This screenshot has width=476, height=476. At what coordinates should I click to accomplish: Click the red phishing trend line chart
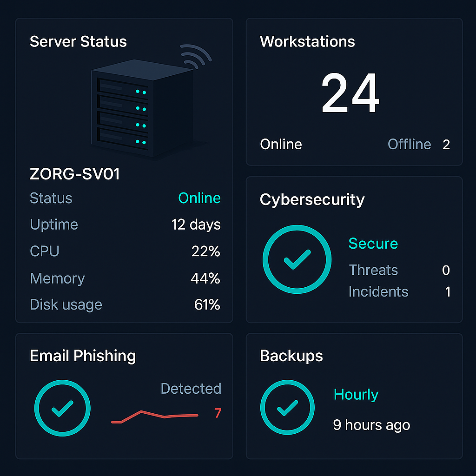pyautogui.click(x=154, y=416)
